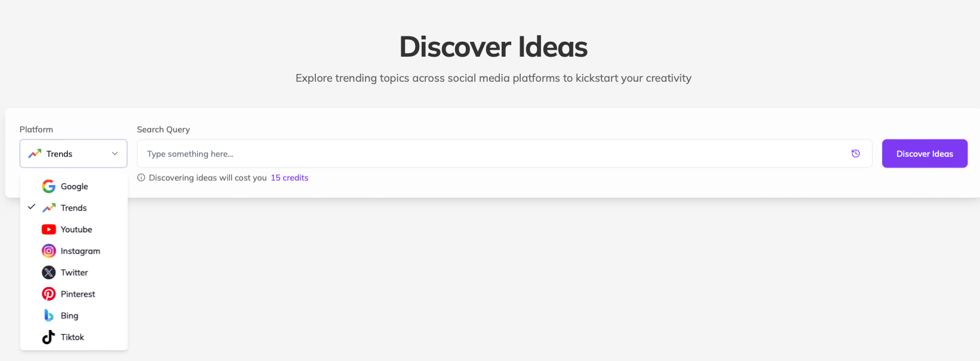Viewport: 980px width, 361px height.
Task: Open the 15 credits link
Action: 290,178
